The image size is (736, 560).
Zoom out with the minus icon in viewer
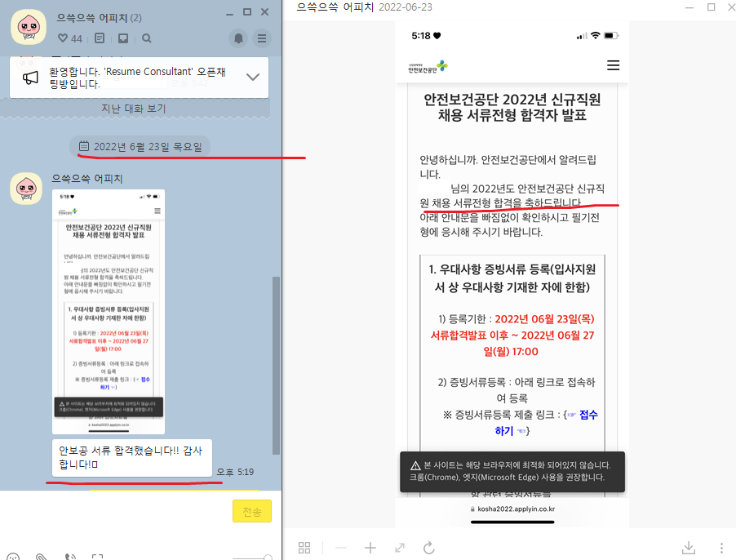[341, 548]
